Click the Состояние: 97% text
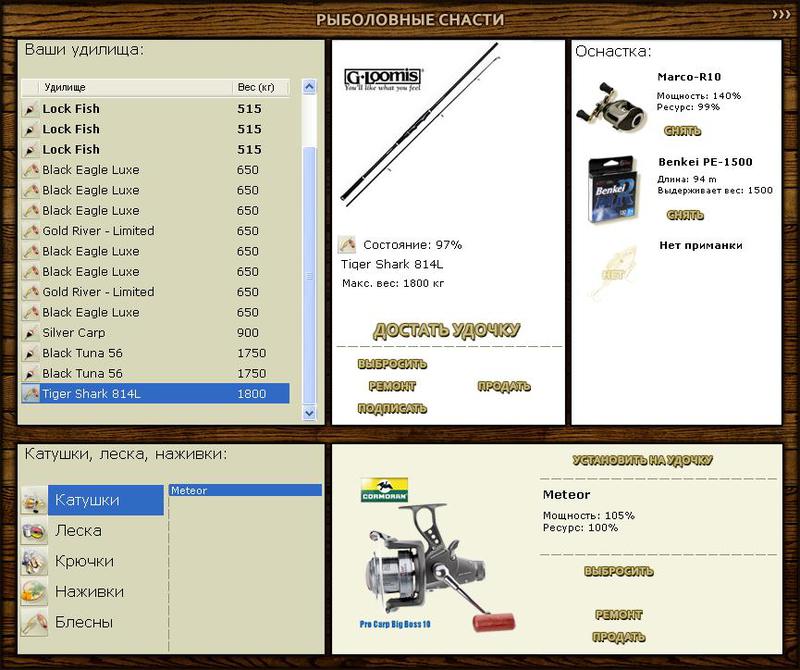800x670 pixels. pyautogui.click(x=412, y=245)
